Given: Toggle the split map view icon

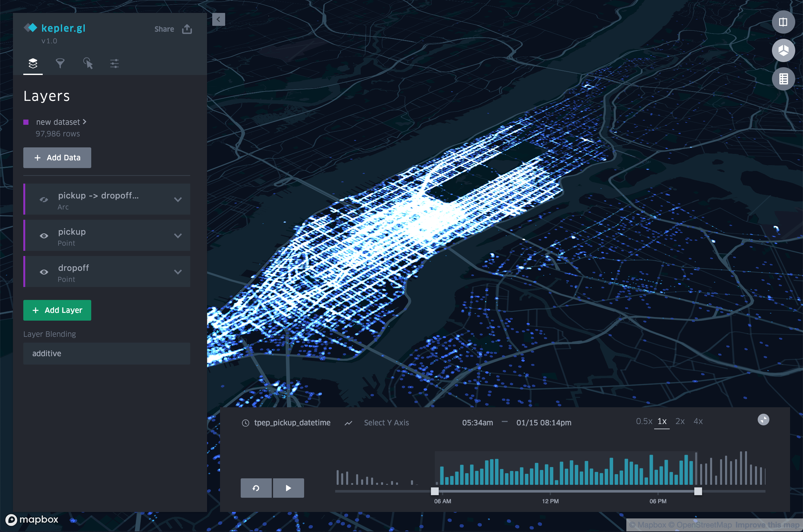Looking at the screenshot, I should [783, 22].
